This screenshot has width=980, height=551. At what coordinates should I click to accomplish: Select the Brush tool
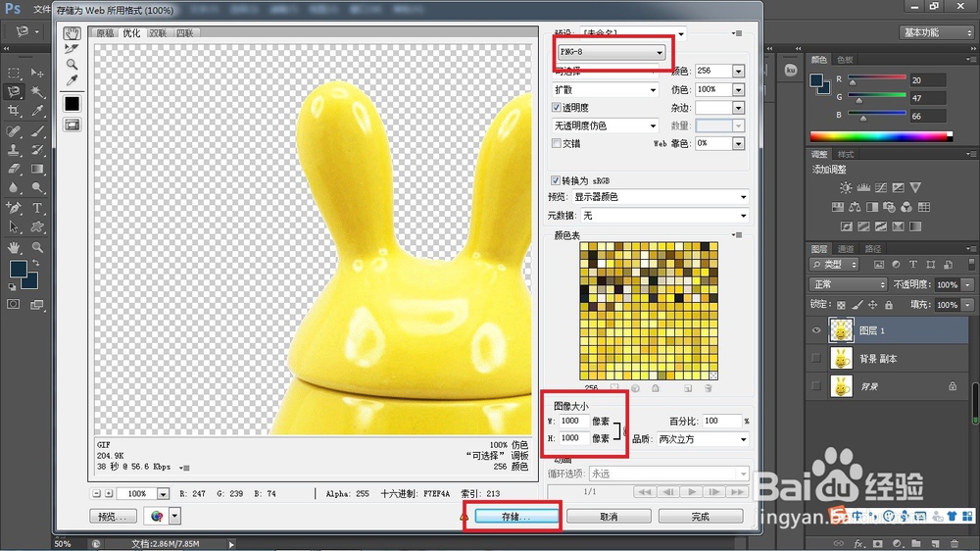pyautogui.click(x=37, y=131)
